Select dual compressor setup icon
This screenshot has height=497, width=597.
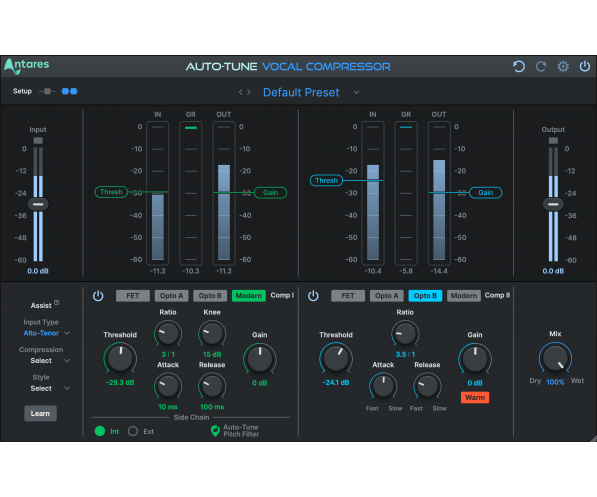pos(70,91)
